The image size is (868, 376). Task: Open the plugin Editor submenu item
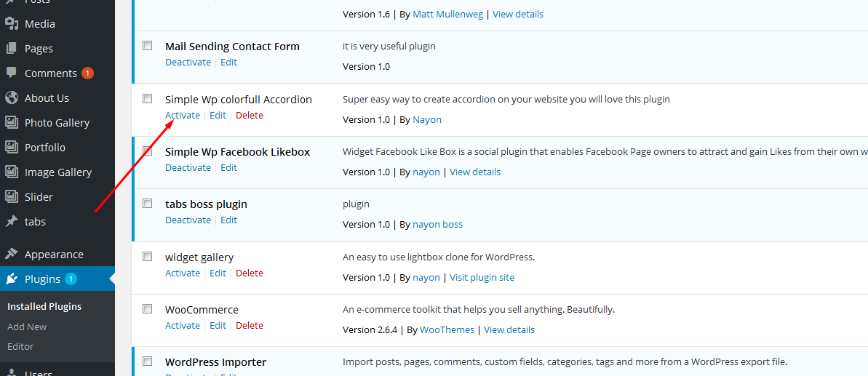pos(20,346)
